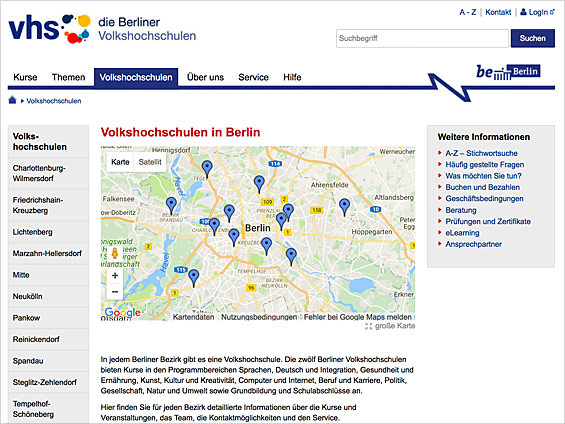Open Häufig gestellte Fragen link
This screenshot has height=424, width=565.
coord(485,165)
